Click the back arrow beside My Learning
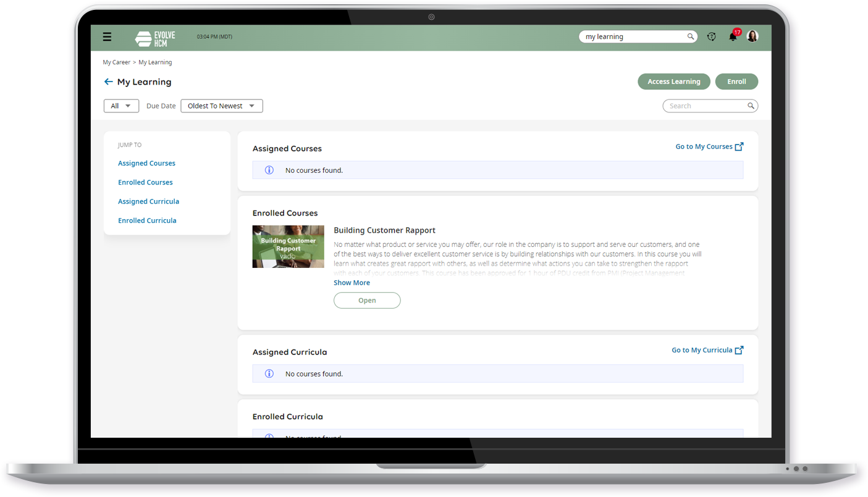Screen dimensions: 868x497 [108, 81]
